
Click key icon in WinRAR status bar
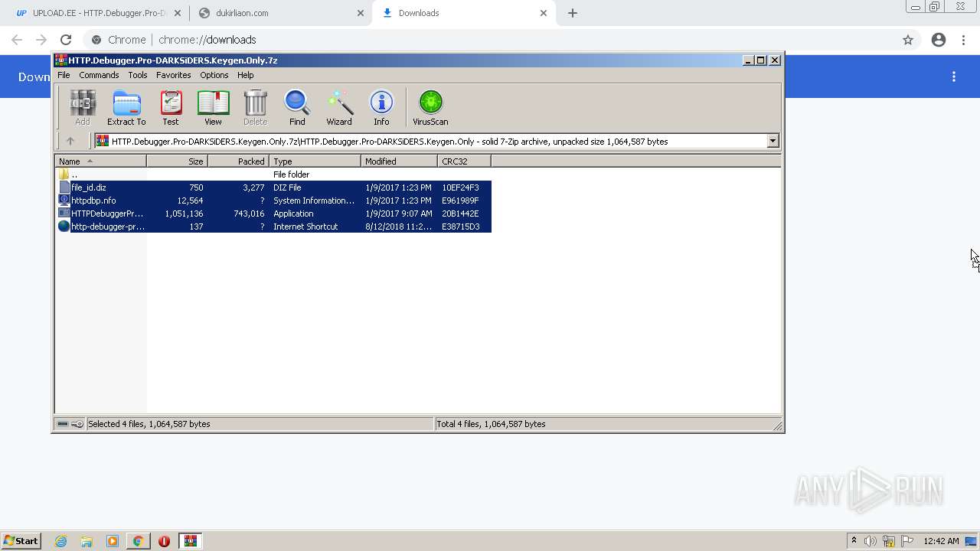tap(77, 423)
